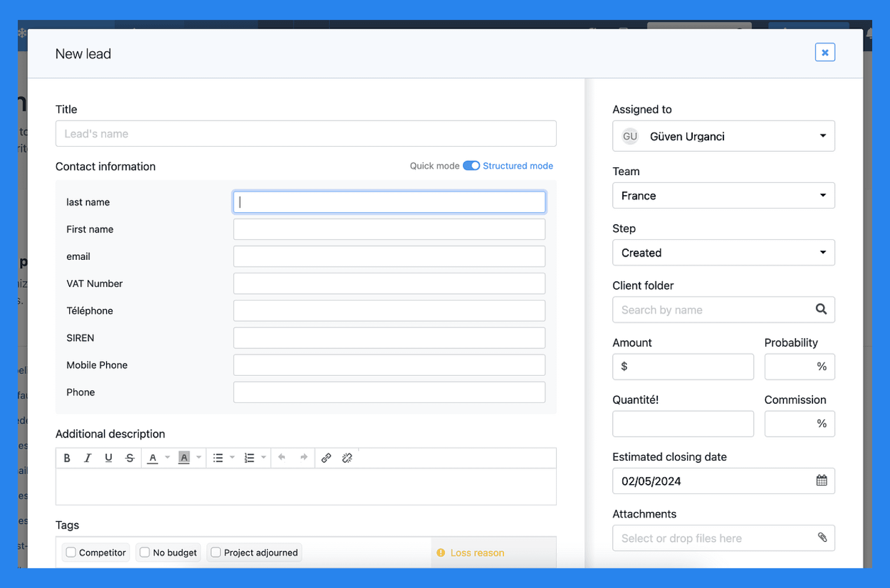Open numbered list style dropdown
Image resolution: width=890 pixels, height=588 pixels.
click(263, 457)
